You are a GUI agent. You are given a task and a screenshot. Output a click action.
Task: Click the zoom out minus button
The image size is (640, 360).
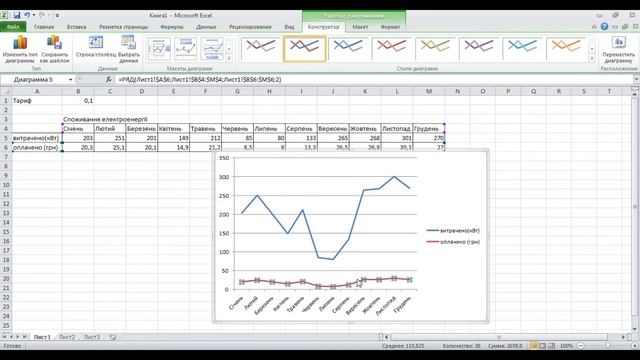pos(580,346)
